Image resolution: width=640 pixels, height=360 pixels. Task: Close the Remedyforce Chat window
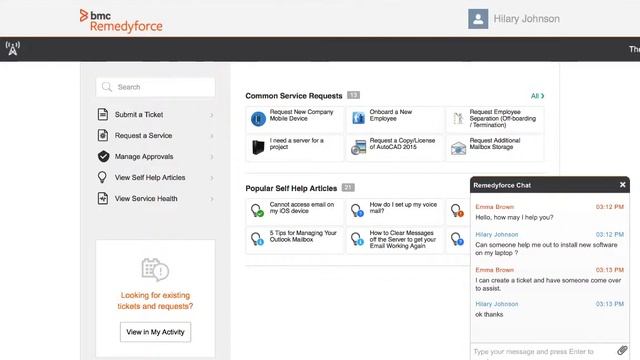(622, 185)
